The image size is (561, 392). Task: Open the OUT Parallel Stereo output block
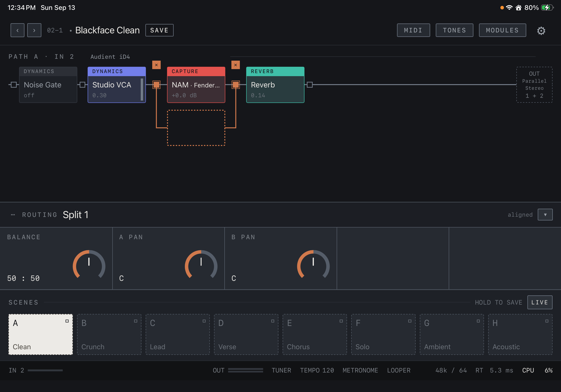tap(534, 85)
